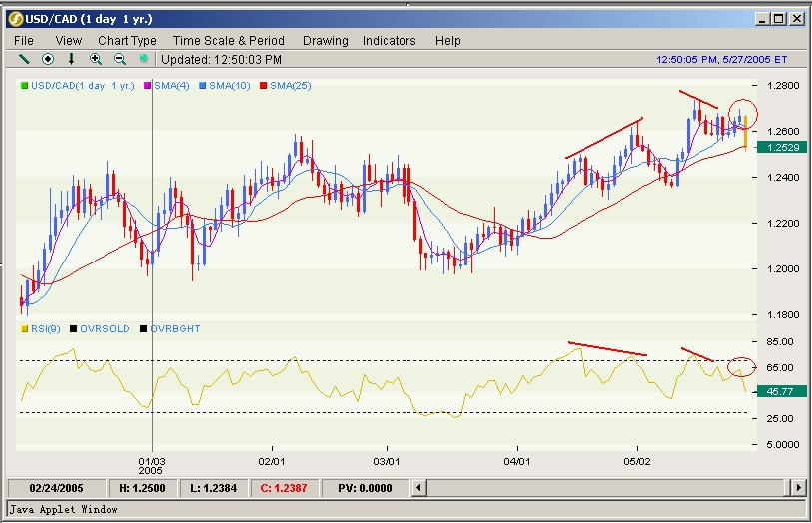Click the current RSI value tag 45.77
Viewport: 812px width, 523px height.
coord(781,391)
